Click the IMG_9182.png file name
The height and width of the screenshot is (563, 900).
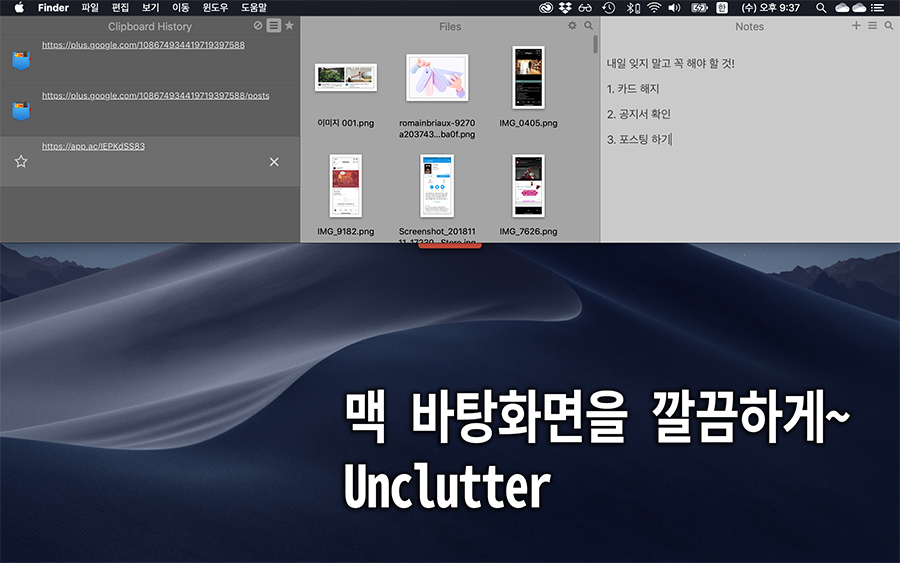pos(346,231)
